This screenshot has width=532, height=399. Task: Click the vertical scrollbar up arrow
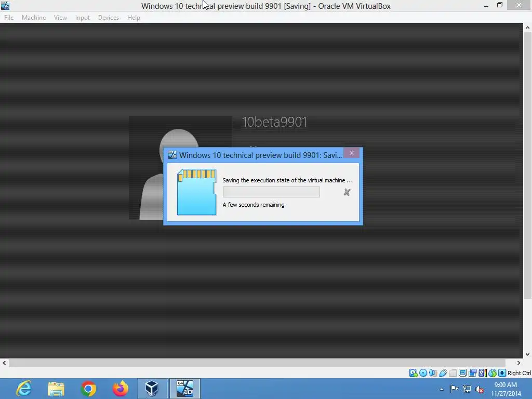tap(527, 28)
